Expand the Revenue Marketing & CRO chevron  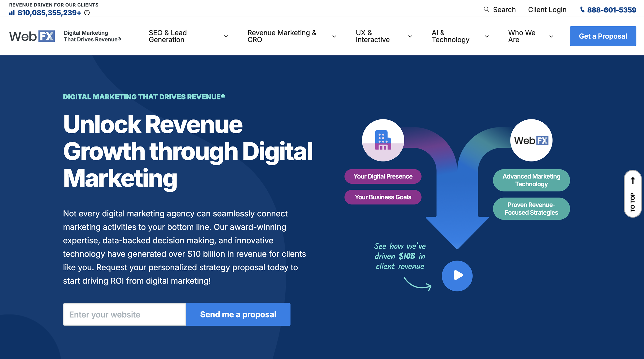tap(334, 37)
